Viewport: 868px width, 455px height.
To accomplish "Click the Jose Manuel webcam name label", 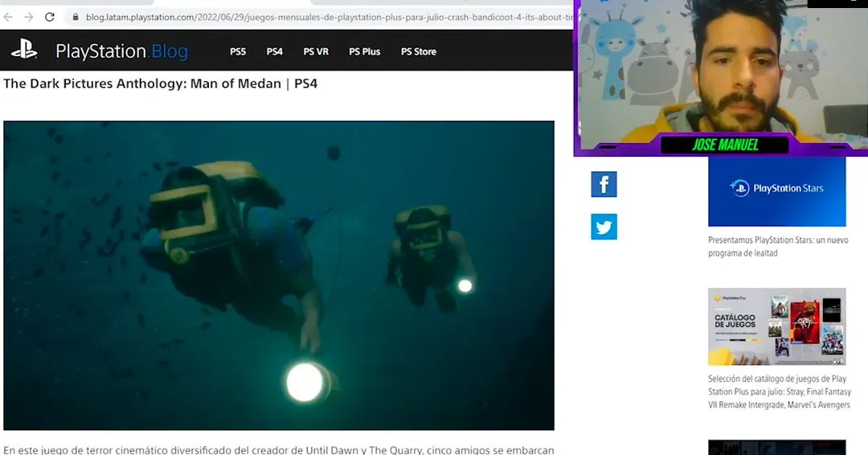I will click(725, 145).
